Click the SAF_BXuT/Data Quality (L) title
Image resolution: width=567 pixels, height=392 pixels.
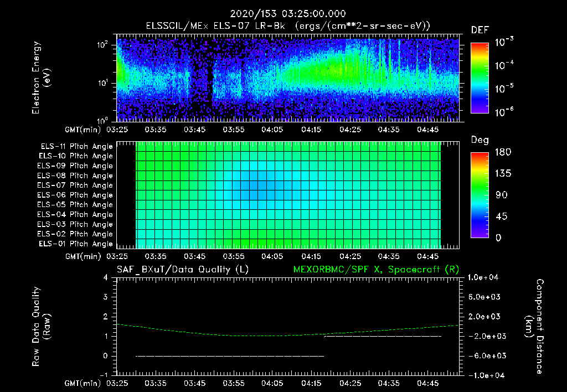pos(183,270)
